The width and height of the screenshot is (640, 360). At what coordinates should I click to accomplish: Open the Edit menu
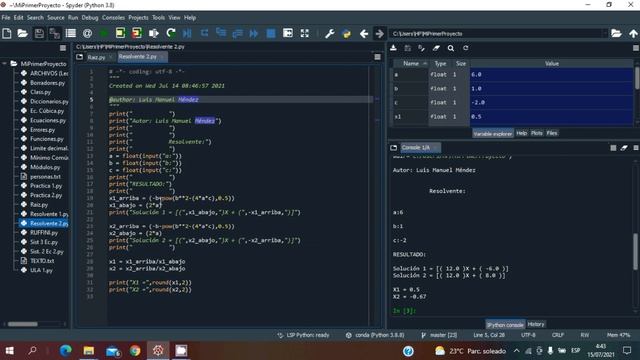click(x=18, y=18)
